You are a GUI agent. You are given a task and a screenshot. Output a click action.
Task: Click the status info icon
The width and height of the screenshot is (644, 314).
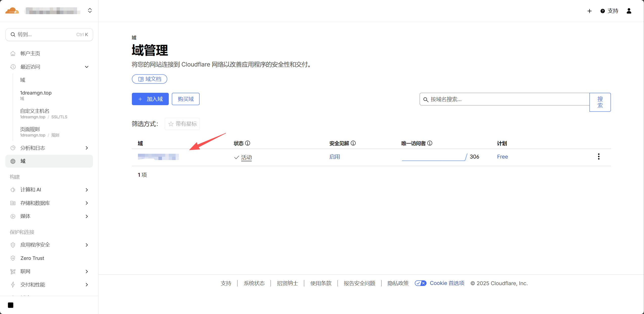pyautogui.click(x=248, y=143)
